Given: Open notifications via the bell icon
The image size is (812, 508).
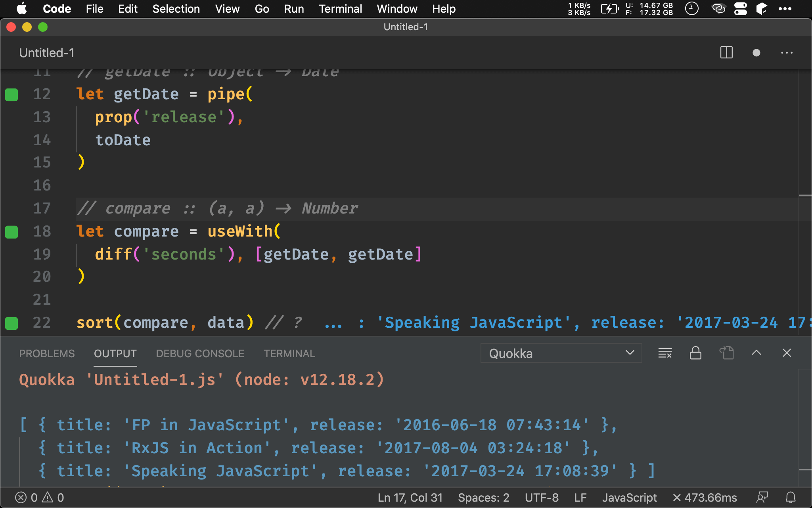Looking at the screenshot, I should [791, 498].
